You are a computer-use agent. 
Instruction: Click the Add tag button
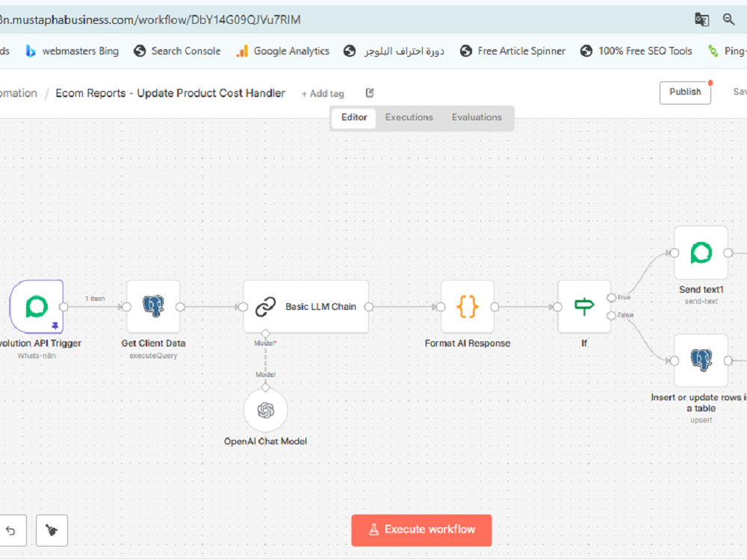323,94
